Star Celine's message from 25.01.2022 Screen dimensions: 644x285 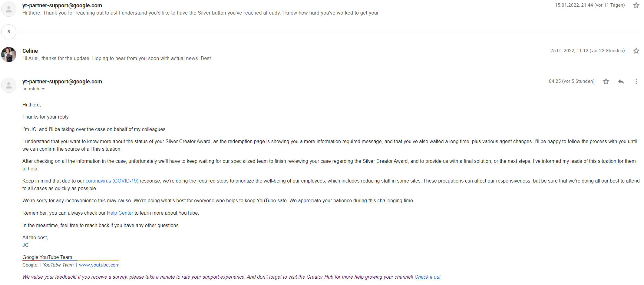(636, 51)
